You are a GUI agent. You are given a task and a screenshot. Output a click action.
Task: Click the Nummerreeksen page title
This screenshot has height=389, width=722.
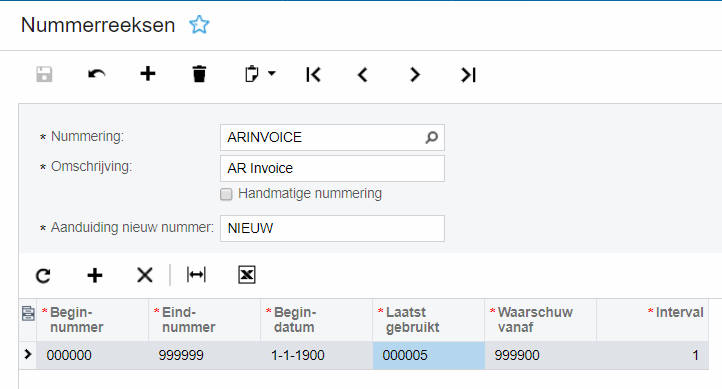98,25
